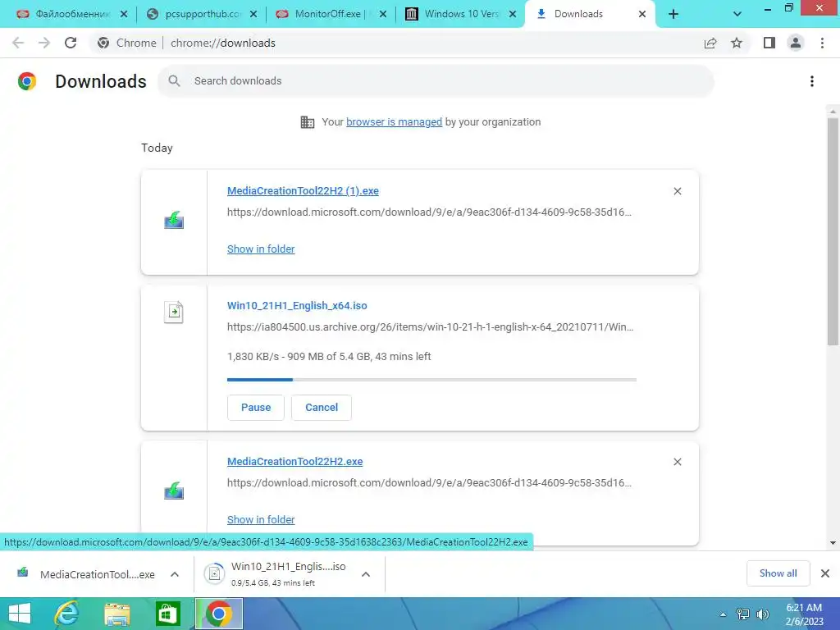
Task: Click Show all downloads button
Action: 778,573
